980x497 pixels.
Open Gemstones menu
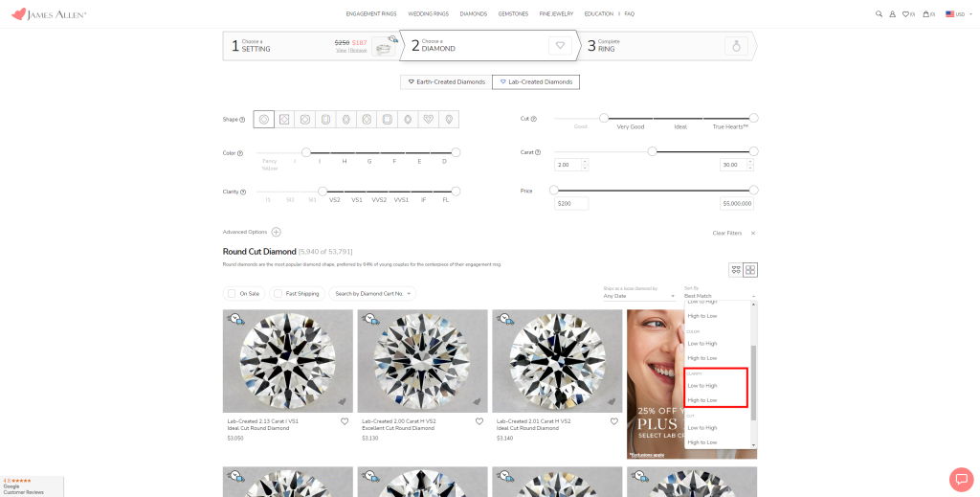(x=513, y=13)
